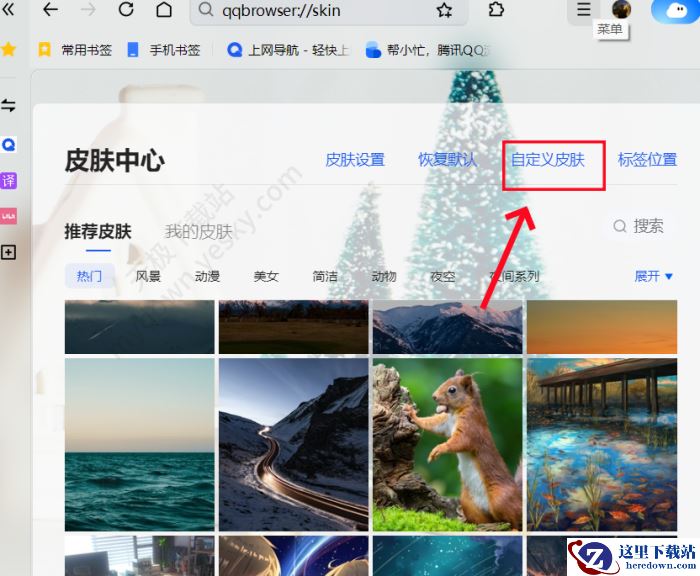
Task: Choose the red squirrel skin thumbnail
Action: [x=447, y=444]
